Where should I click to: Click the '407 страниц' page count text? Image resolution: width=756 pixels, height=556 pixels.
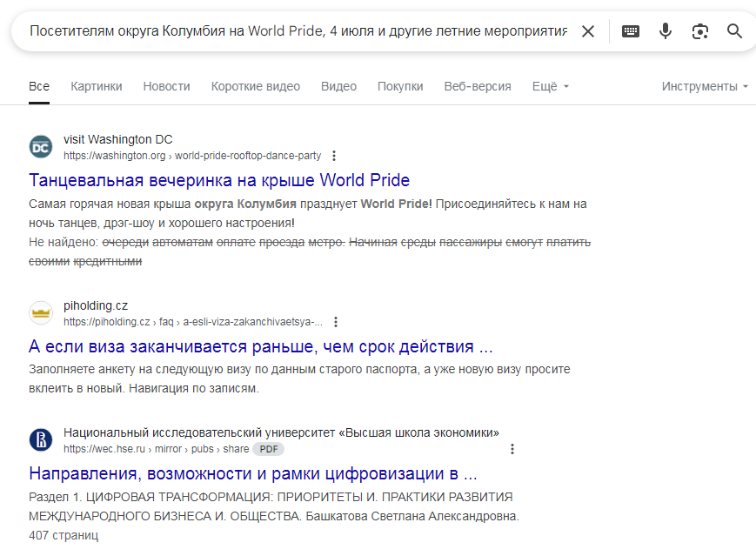[x=64, y=535]
